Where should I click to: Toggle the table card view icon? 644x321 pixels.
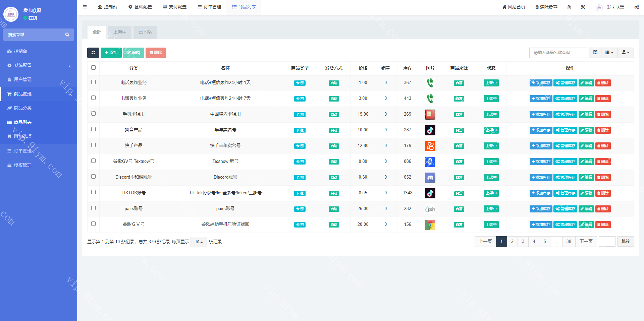[595, 53]
